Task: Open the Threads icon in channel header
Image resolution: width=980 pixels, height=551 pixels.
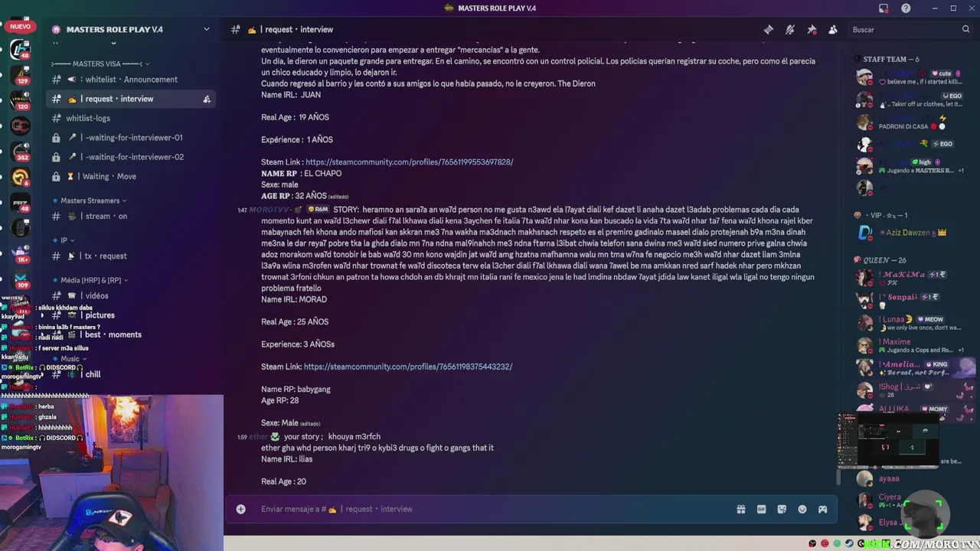Action: (769, 29)
